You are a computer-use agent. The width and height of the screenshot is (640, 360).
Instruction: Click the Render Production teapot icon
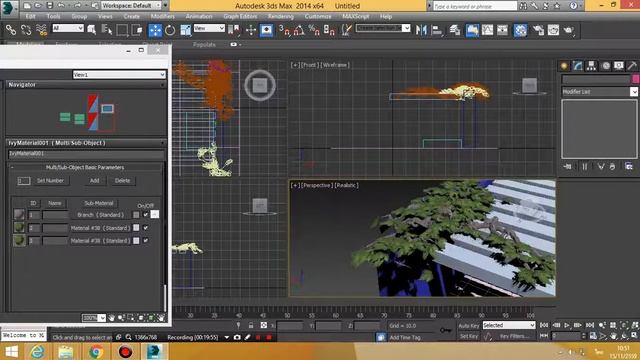pyautogui.click(x=569, y=30)
